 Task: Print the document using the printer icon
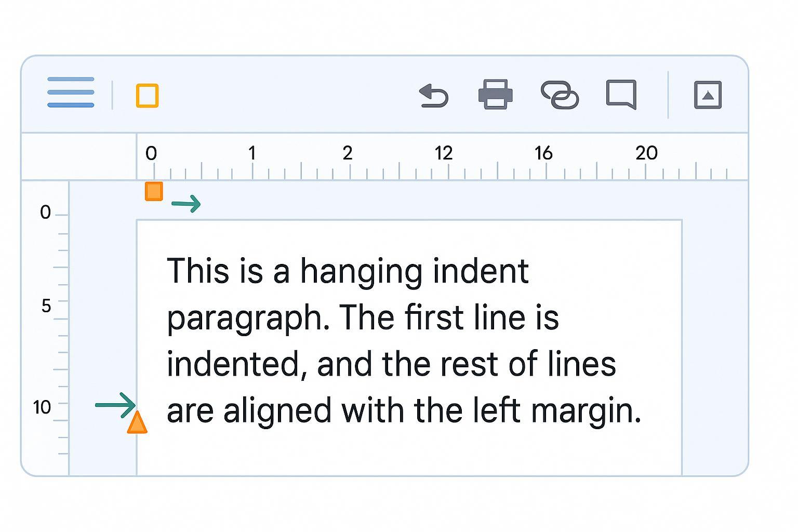click(x=495, y=95)
